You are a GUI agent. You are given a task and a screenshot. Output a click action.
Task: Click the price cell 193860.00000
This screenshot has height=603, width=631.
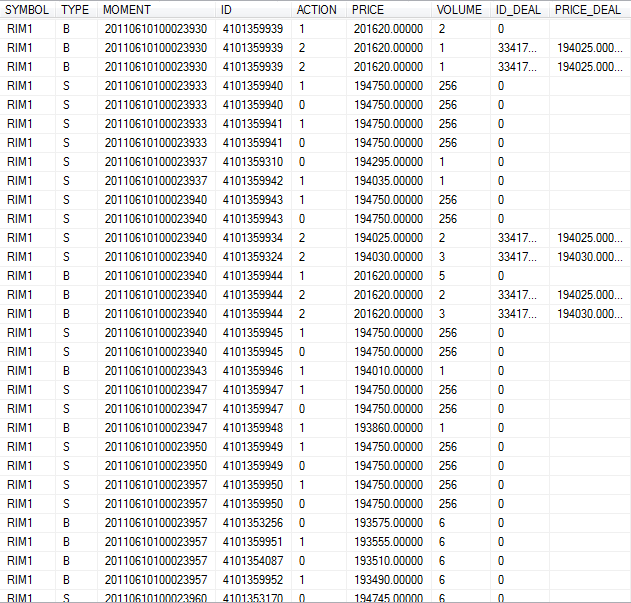point(388,428)
